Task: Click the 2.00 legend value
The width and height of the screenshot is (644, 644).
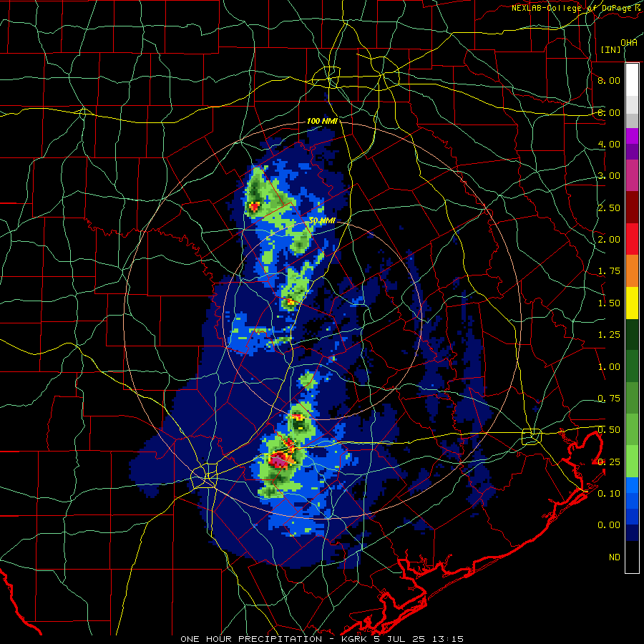Action: coord(609,240)
